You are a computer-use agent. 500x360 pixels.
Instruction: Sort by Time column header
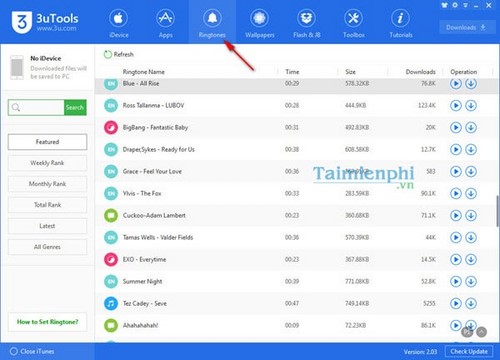(292, 72)
